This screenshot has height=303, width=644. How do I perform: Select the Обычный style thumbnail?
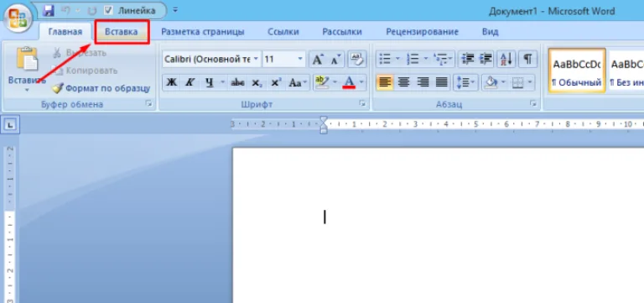[x=577, y=71]
